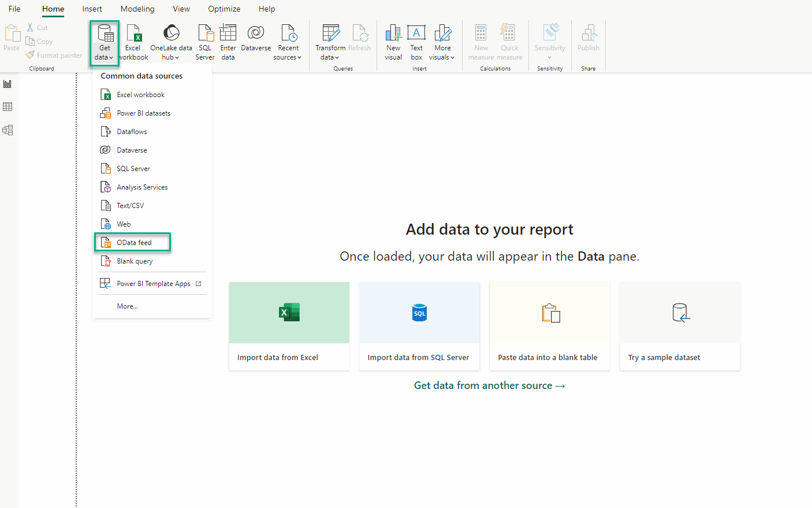Click Get data from another source link
This screenshot has height=508, width=812.
point(489,385)
